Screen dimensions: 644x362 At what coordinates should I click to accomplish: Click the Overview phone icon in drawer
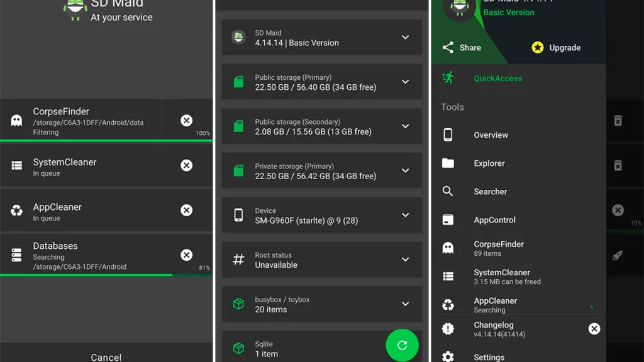[448, 135]
